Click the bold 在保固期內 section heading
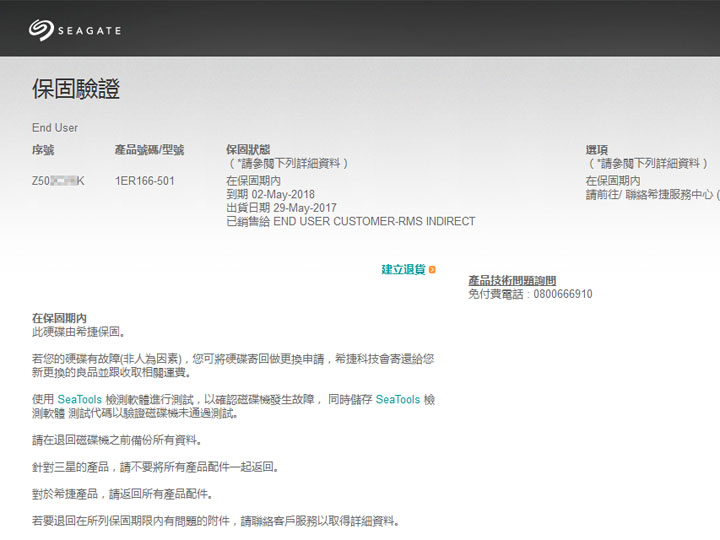Image resolution: width=720 pixels, height=540 pixels. pyautogui.click(x=59, y=318)
